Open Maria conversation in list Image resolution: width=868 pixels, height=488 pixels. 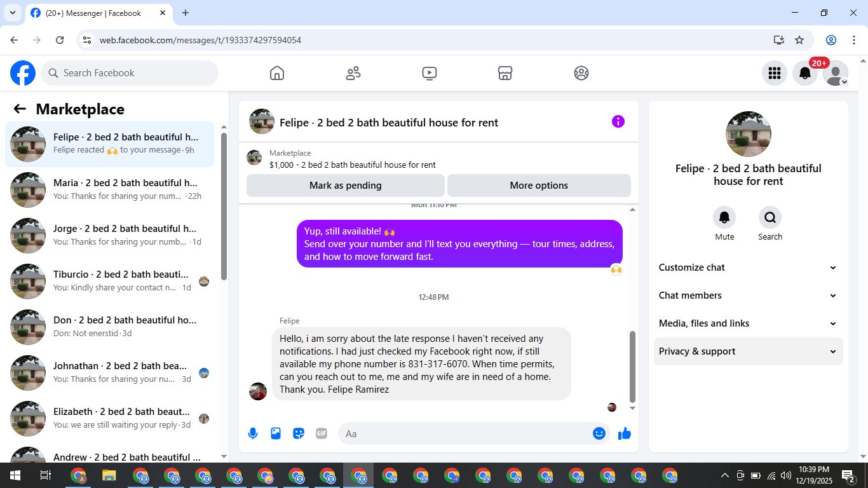point(110,190)
